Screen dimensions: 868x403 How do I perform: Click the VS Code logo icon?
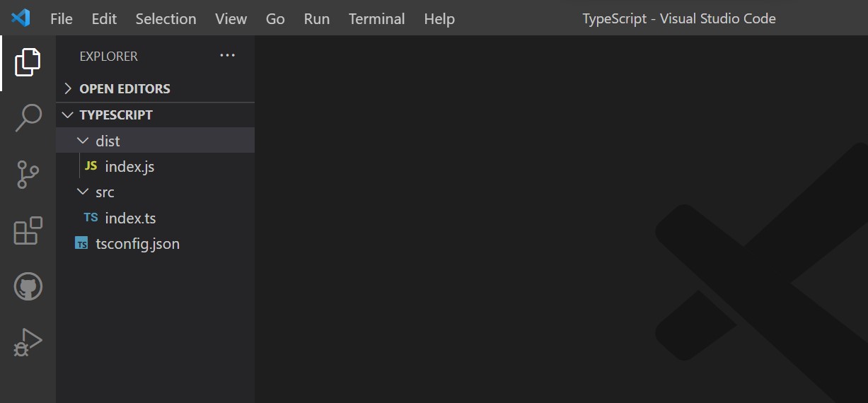point(21,18)
